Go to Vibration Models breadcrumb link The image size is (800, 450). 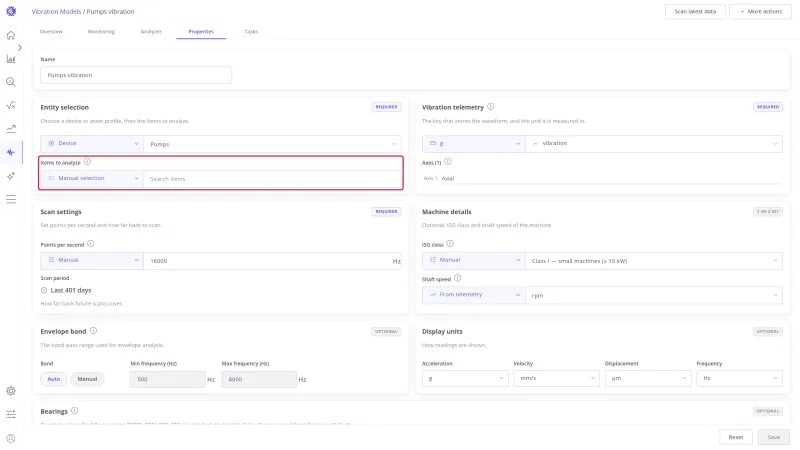56,11
